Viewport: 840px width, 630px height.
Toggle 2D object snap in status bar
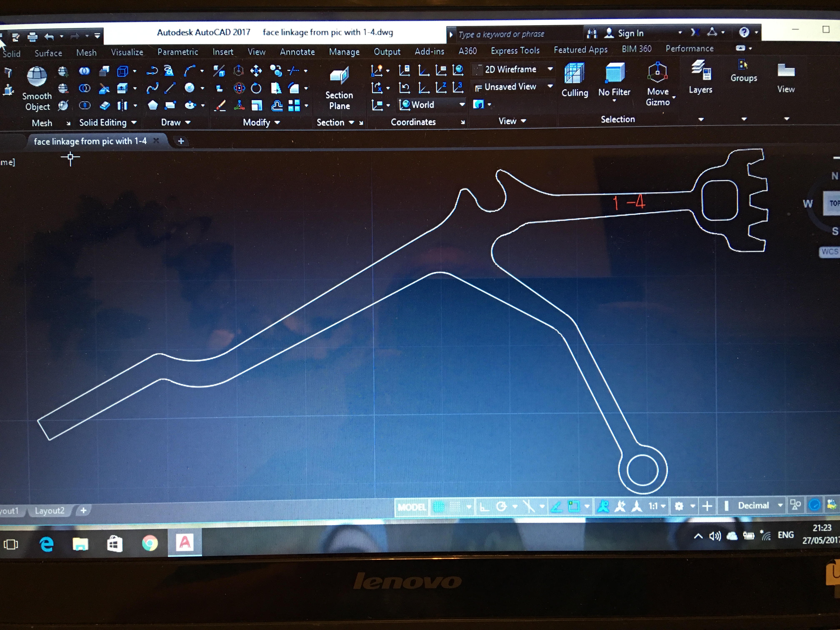pos(574,506)
